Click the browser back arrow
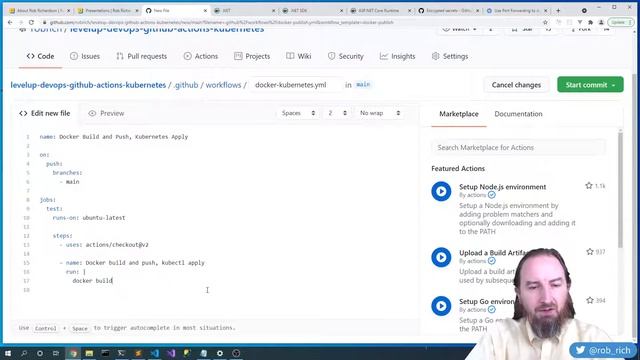This screenshot has width=640, height=360. 10,22
